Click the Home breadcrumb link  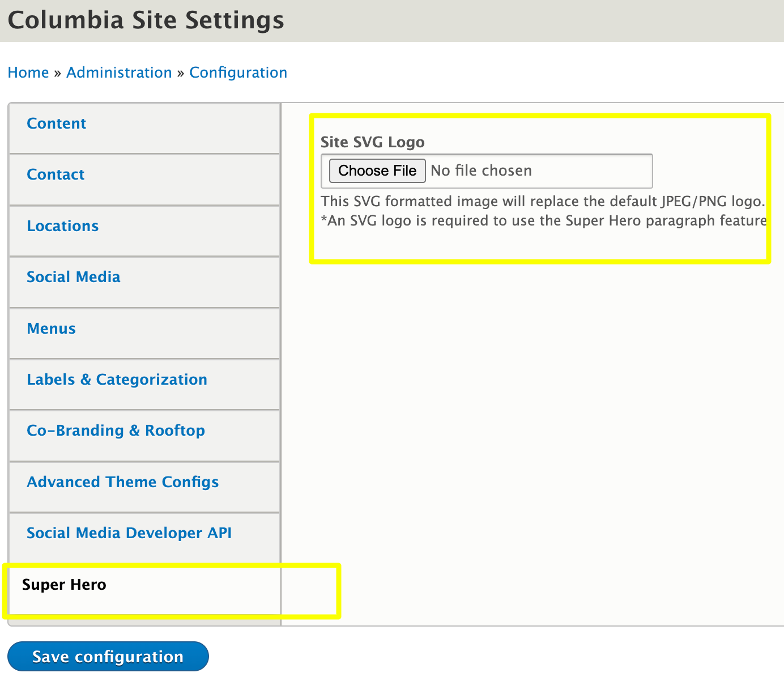pyautogui.click(x=28, y=73)
